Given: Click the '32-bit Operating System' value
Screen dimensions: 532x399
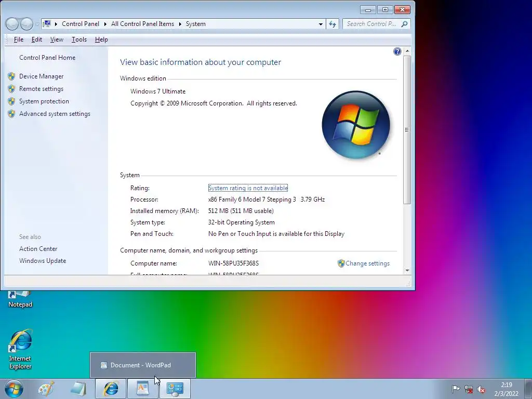Looking at the screenshot, I should [x=242, y=222].
